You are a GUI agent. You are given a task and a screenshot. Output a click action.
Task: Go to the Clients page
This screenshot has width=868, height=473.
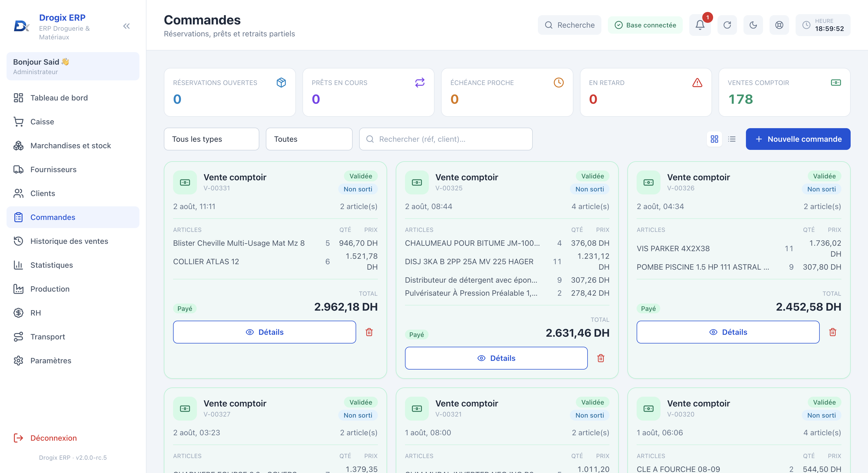[x=73, y=193]
